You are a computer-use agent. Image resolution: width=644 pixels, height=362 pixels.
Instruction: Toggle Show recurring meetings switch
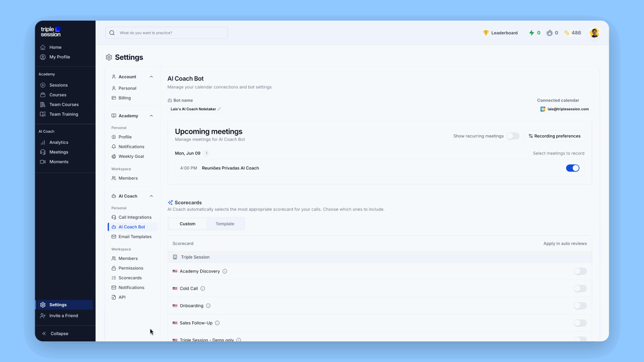coord(513,136)
